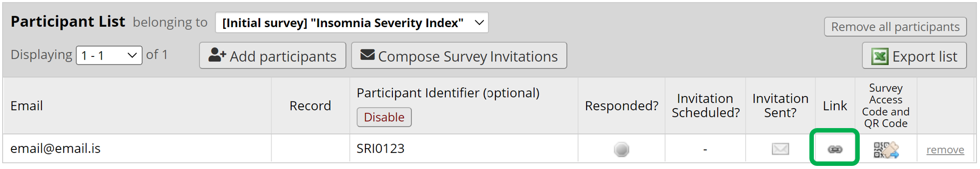Expand the Displaying 1 - 1 page selector
The width and height of the screenshot is (980, 169).
[109, 56]
